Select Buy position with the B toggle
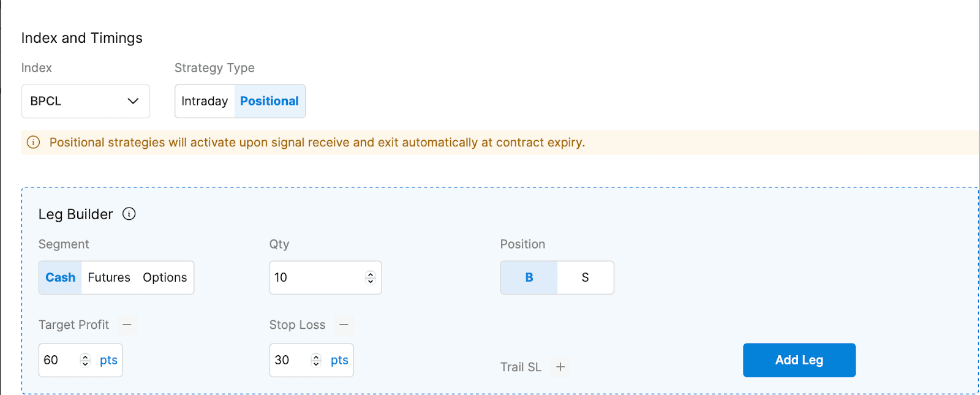980x395 pixels. coord(528,277)
